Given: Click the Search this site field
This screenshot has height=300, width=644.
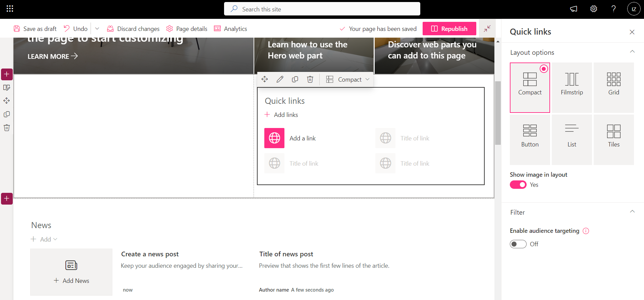Looking at the screenshot, I should [322, 9].
